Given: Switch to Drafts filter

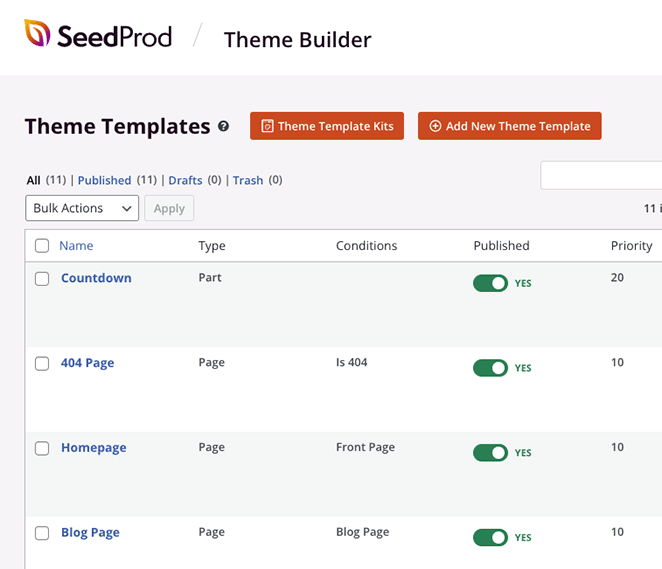Looking at the screenshot, I should pos(185,181).
